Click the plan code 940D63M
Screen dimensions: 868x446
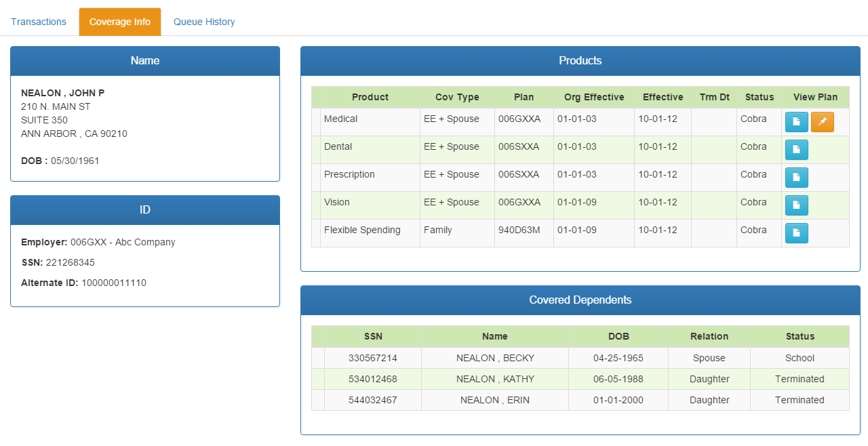point(519,230)
